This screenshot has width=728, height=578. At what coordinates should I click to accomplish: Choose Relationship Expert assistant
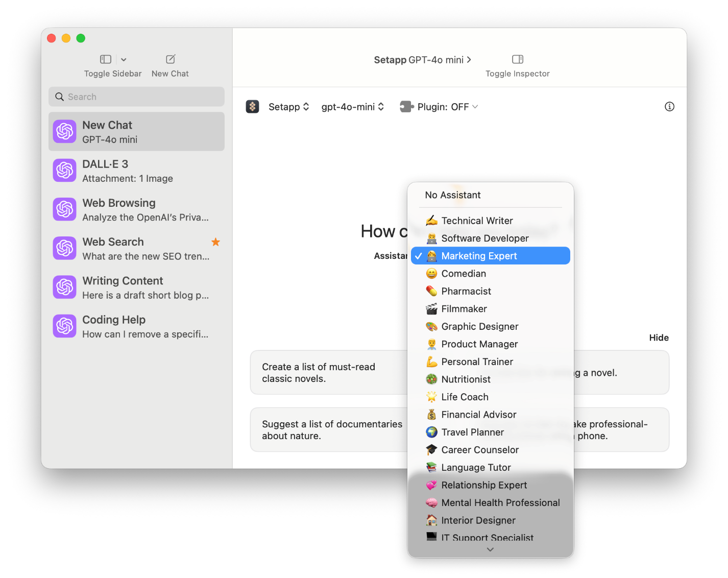click(x=491, y=485)
